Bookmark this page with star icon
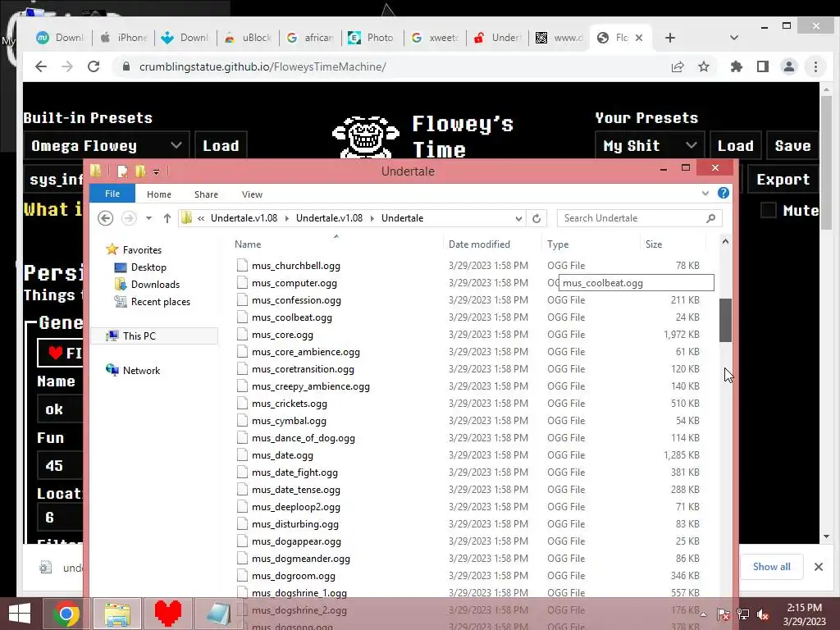 coord(704,66)
